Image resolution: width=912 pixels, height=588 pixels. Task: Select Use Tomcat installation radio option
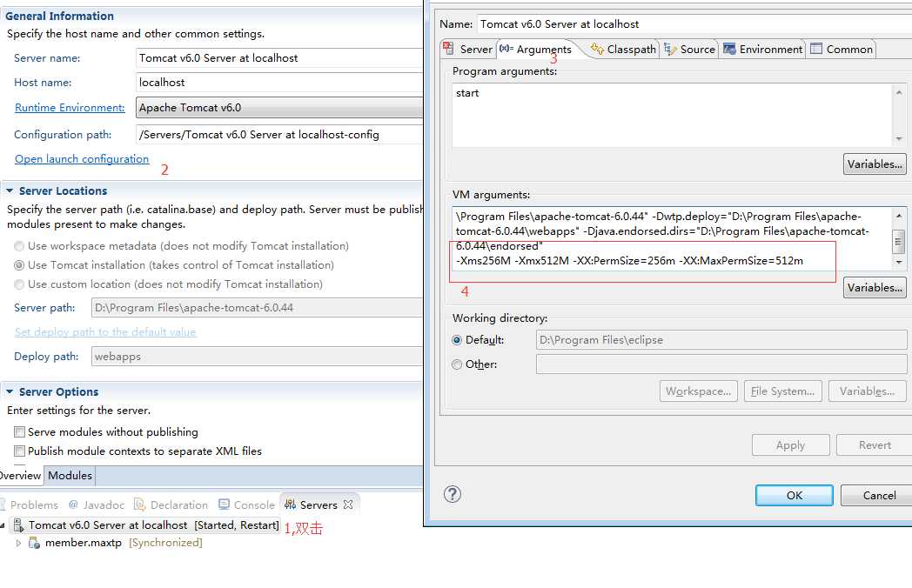[19, 265]
